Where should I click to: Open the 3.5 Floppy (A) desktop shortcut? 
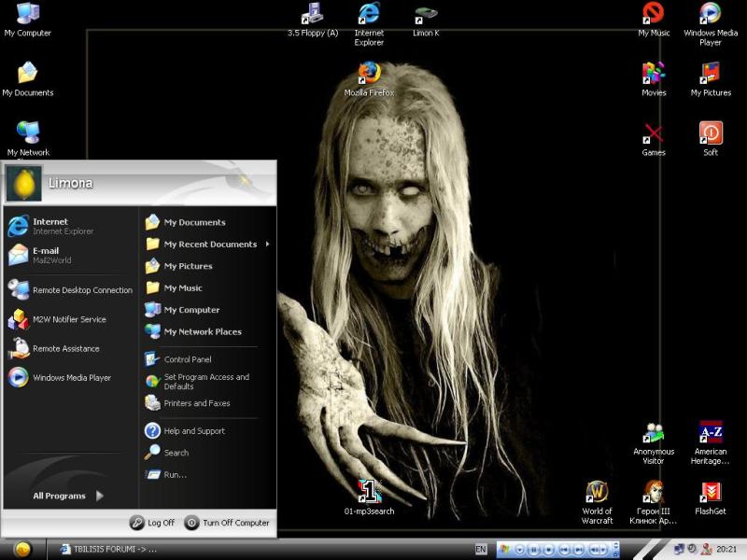[313, 20]
